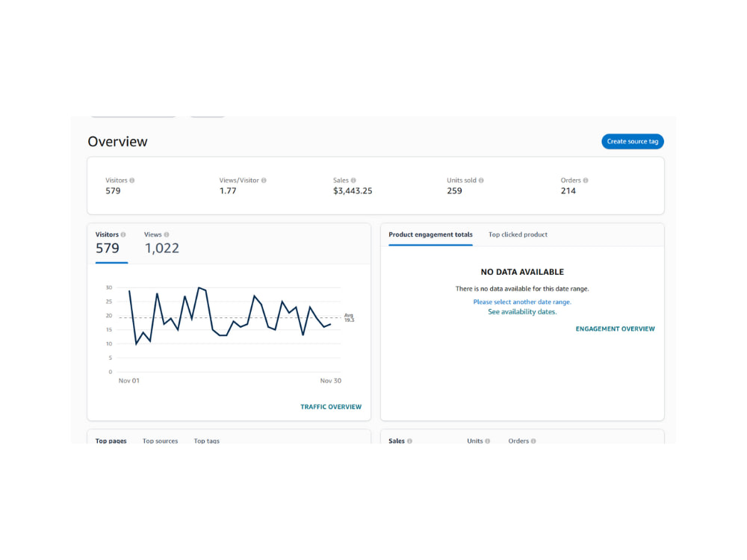Open info icon next to top Visitors metric
This screenshot has width=747, height=560.
pyautogui.click(x=132, y=181)
